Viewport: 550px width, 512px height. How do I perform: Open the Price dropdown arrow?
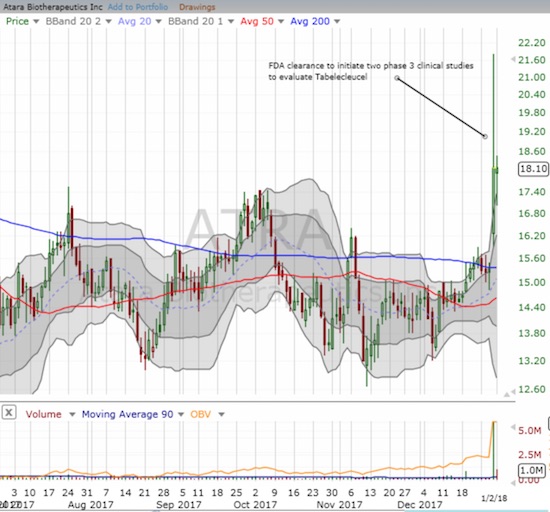[x=36, y=21]
